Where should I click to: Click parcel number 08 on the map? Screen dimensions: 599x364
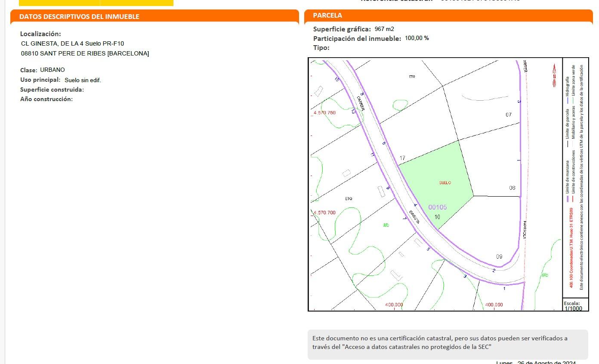[512, 188]
